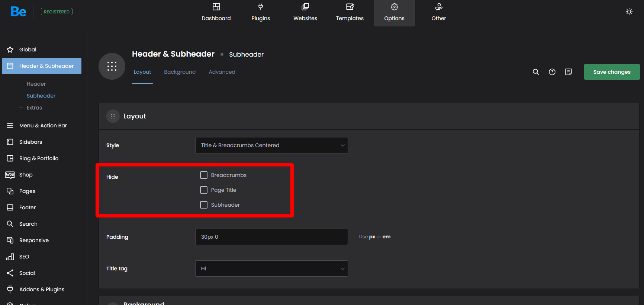Open the Style dropdown for subheader layout

271,145
